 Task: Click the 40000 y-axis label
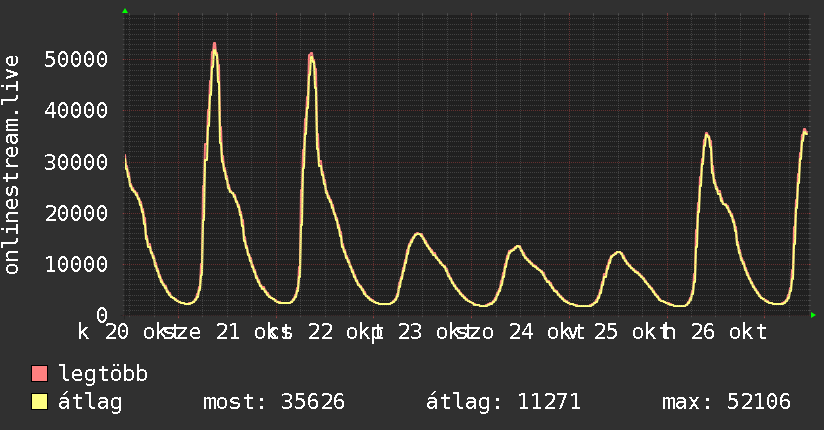pos(76,110)
